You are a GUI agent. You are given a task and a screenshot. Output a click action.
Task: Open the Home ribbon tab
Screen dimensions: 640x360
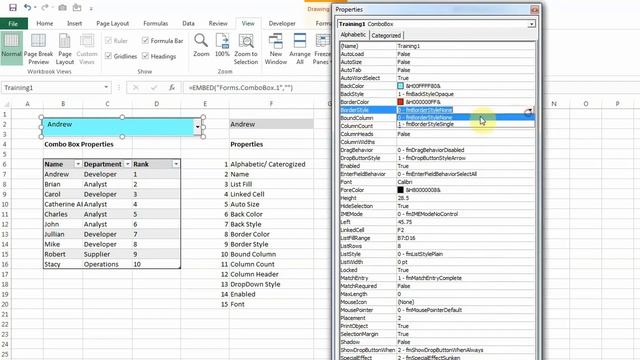(45, 24)
